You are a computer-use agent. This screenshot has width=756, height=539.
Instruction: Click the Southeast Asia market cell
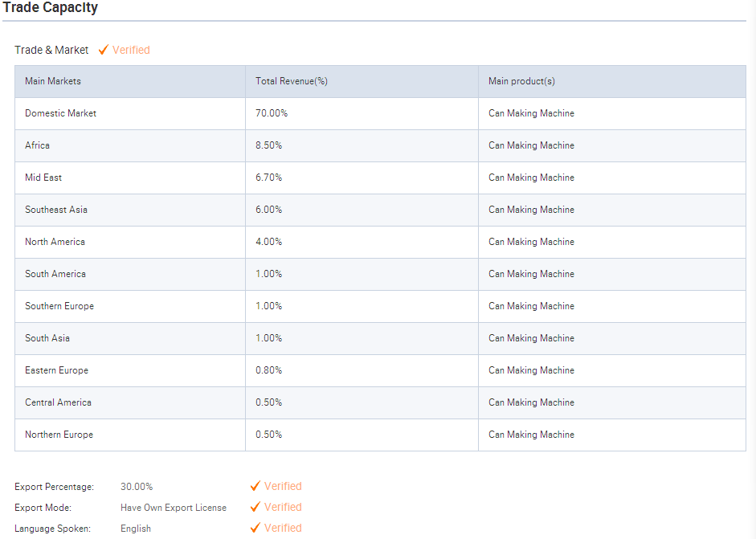coord(130,210)
